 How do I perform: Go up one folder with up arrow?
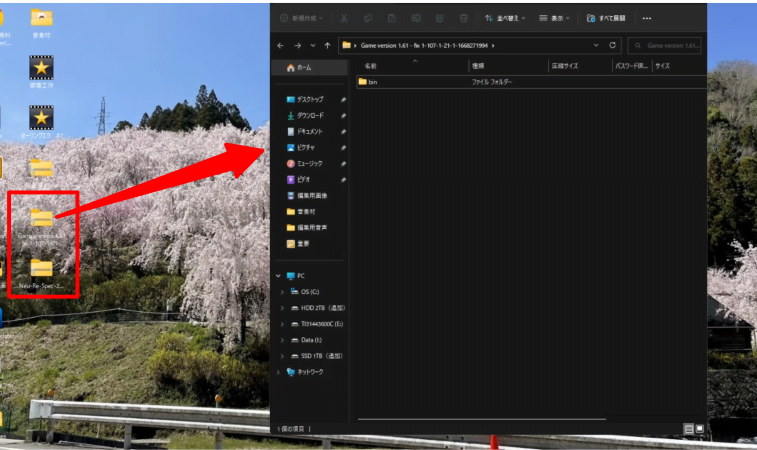[327, 45]
